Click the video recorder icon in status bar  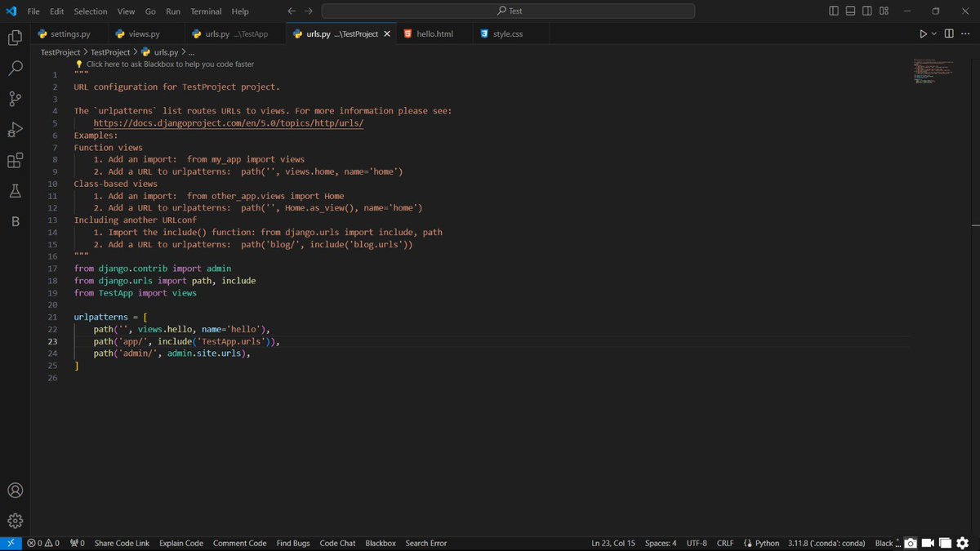click(x=927, y=543)
